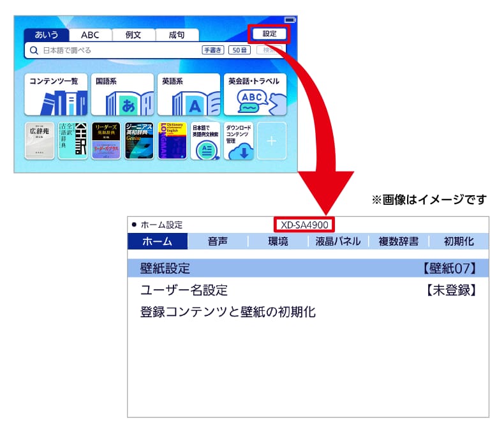The height and width of the screenshot is (432, 504).
Task: Switch to the ABC search tab
Action: pos(91,34)
